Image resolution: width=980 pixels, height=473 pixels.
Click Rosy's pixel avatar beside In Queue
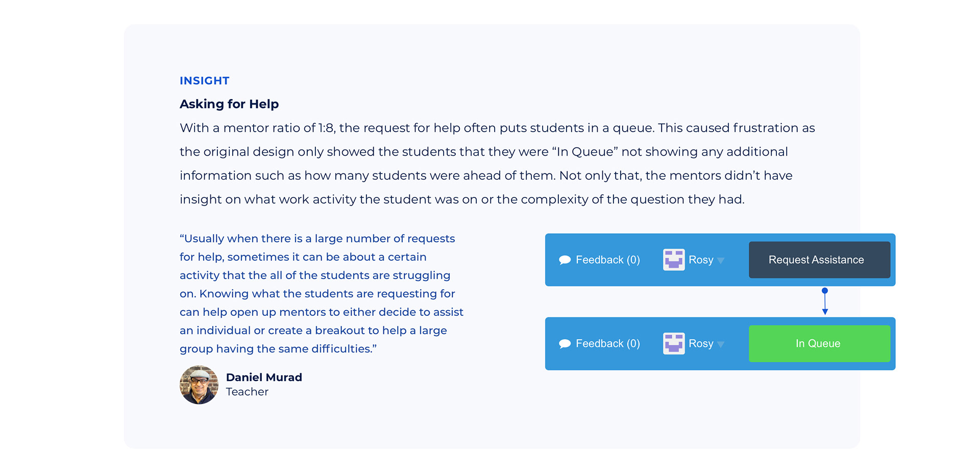point(673,343)
